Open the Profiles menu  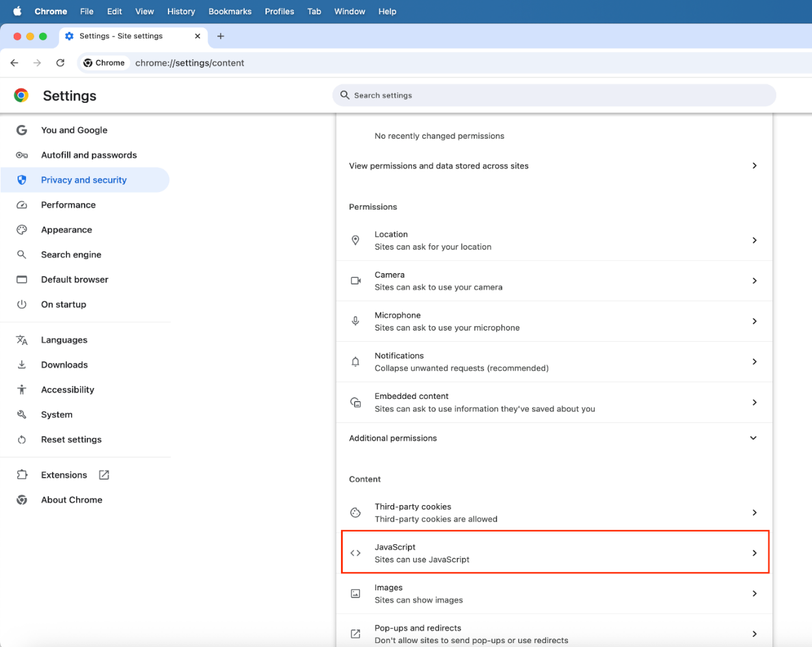tap(279, 11)
